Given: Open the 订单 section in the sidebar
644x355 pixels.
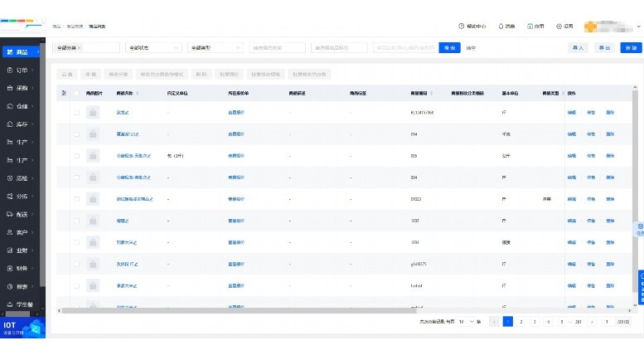Looking at the screenshot, I should click(x=20, y=71).
